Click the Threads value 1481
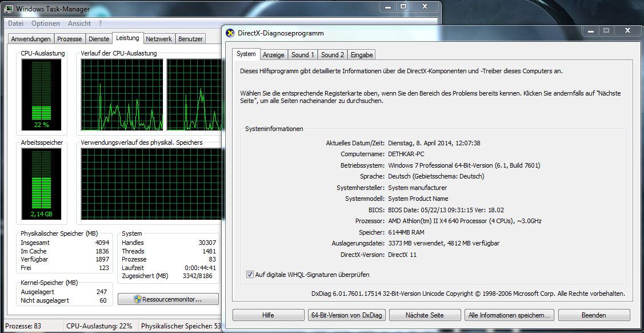This screenshot has width=644, height=333. click(209, 251)
